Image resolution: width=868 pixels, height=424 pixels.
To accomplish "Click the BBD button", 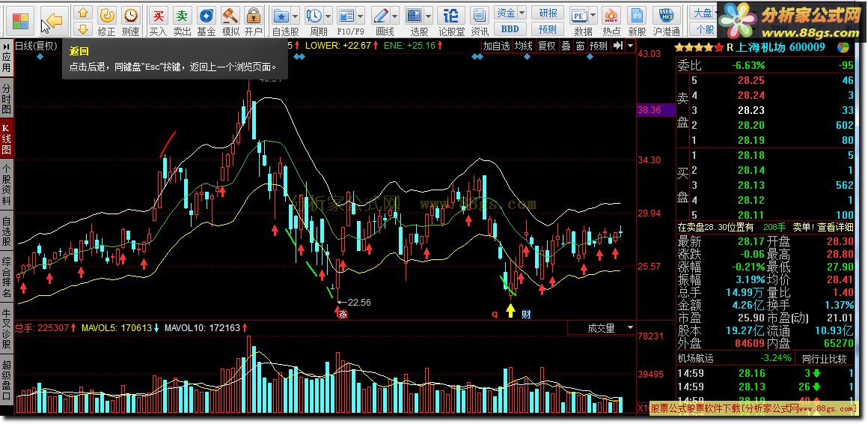I will (x=510, y=28).
